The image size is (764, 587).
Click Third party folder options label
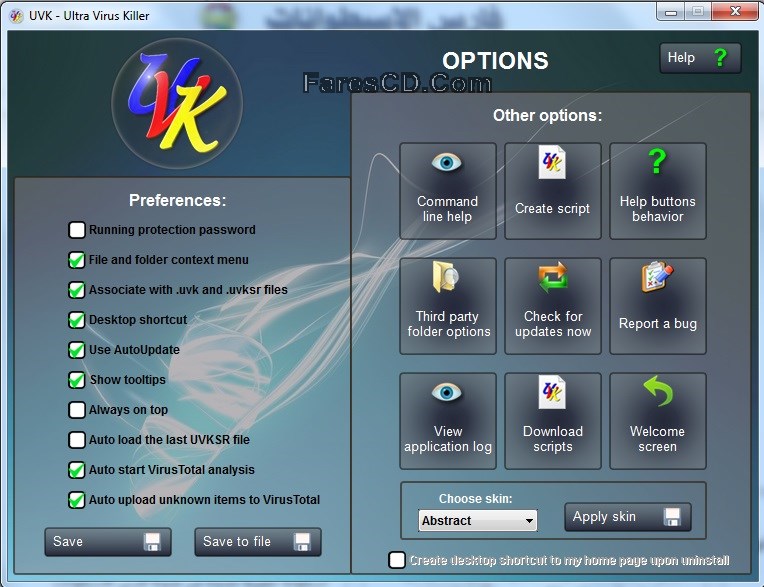449,324
